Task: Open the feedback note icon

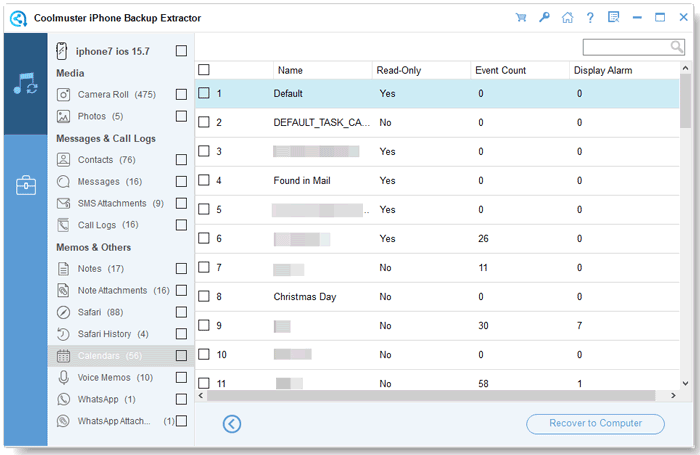Action: click(x=613, y=17)
